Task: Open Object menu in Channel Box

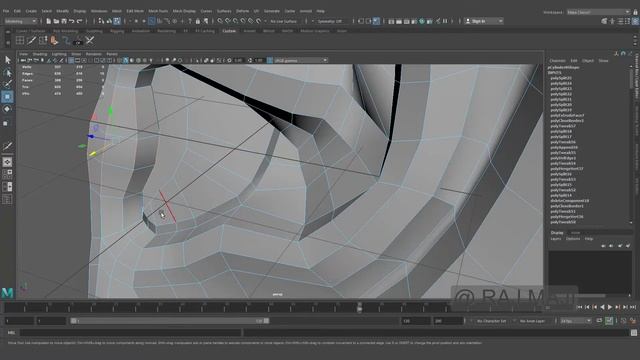Action: pyautogui.click(x=588, y=61)
